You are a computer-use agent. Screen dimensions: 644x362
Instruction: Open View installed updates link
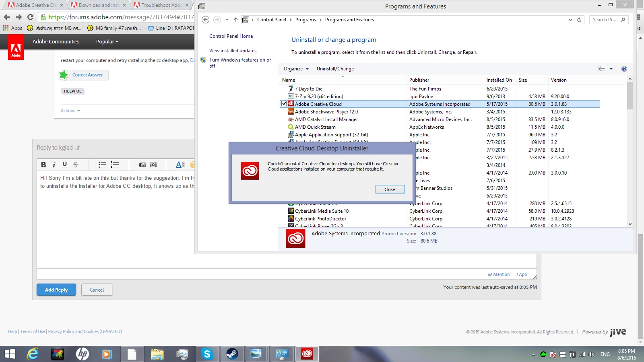pyautogui.click(x=233, y=51)
